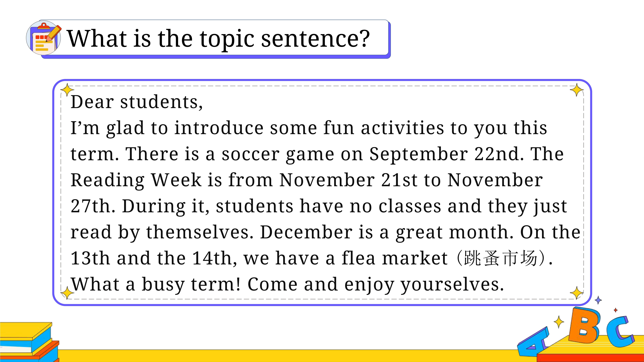Click the words 'Reading Week' in the letter
Image resolution: width=644 pixels, height=362 pixels.
tap(136, 180)
